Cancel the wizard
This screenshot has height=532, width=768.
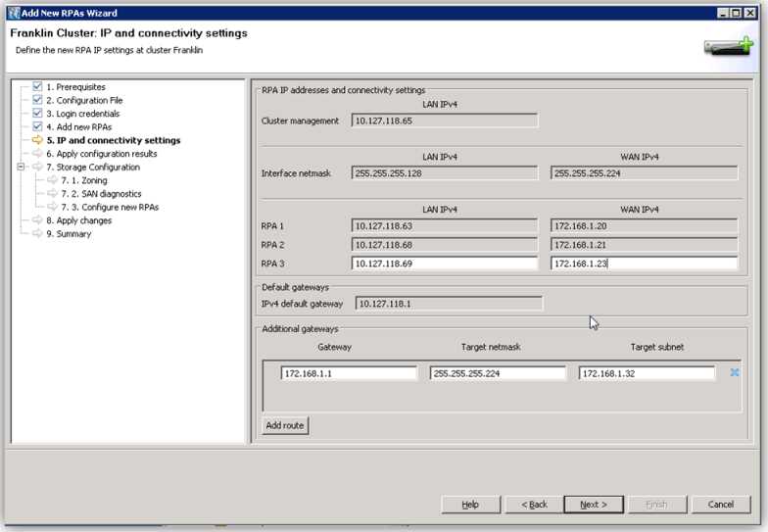tap(721, 504)
